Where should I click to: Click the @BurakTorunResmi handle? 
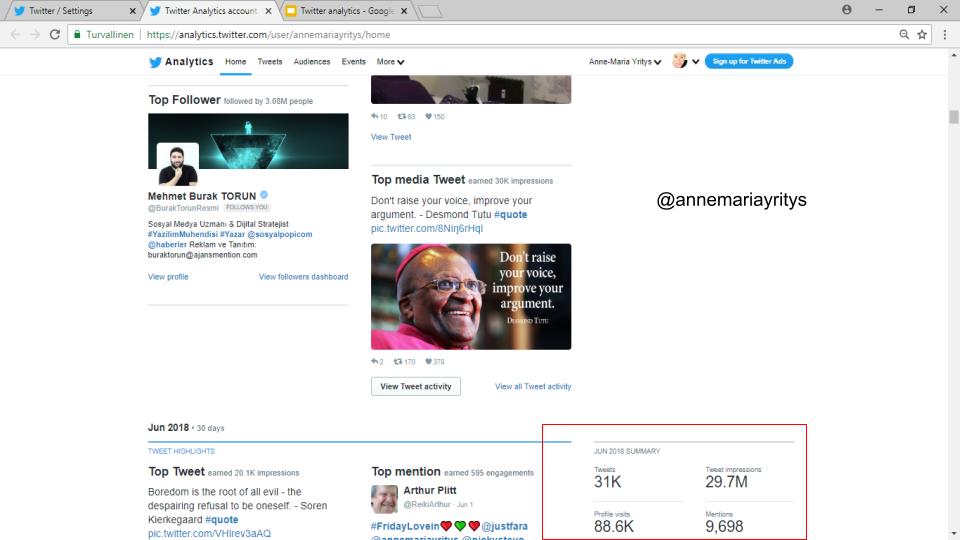pos(182,208)
